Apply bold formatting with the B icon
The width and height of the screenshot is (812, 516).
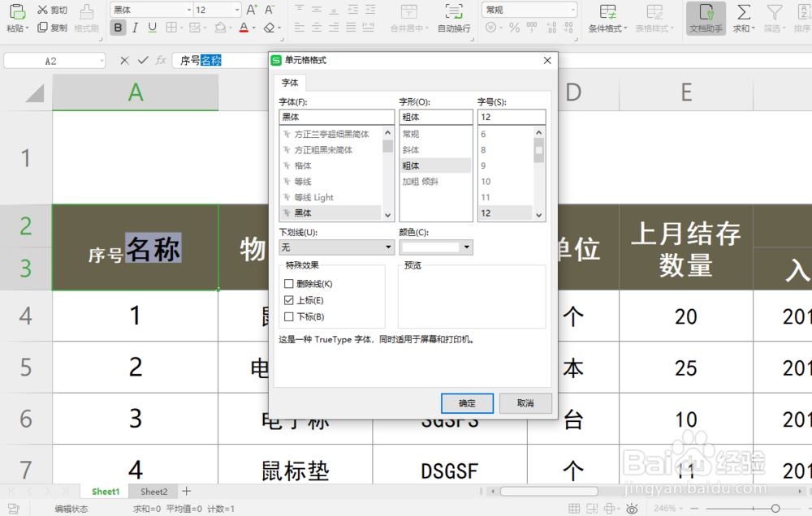[x=118, y=27]
